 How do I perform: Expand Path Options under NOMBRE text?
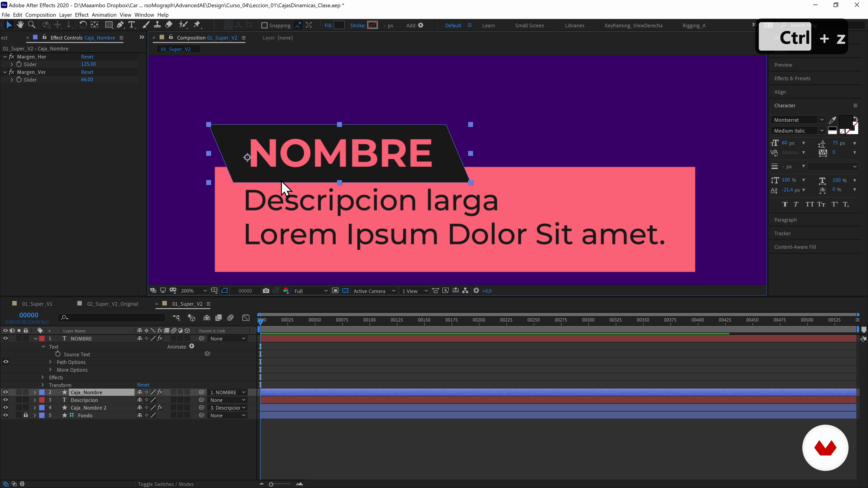[x=50, y=362]
